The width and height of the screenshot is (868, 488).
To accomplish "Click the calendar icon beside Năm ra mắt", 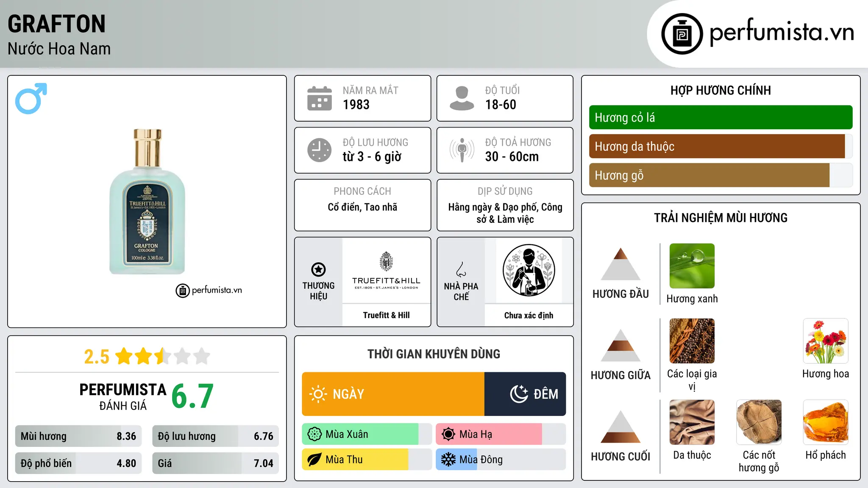I will click(320, 98).
